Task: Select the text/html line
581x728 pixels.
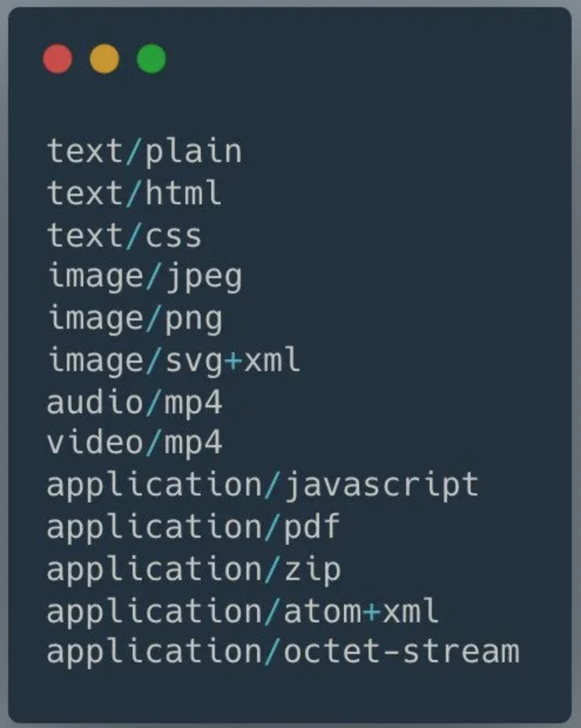Action: click(x=134, y=193)
